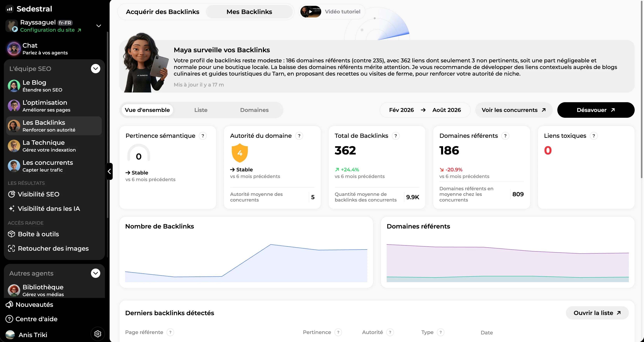Image resolution: width=644 pixels, height=342 pixels.
Task: Select L'optimisation agent avatar
Action: click(x=14, y=106)
